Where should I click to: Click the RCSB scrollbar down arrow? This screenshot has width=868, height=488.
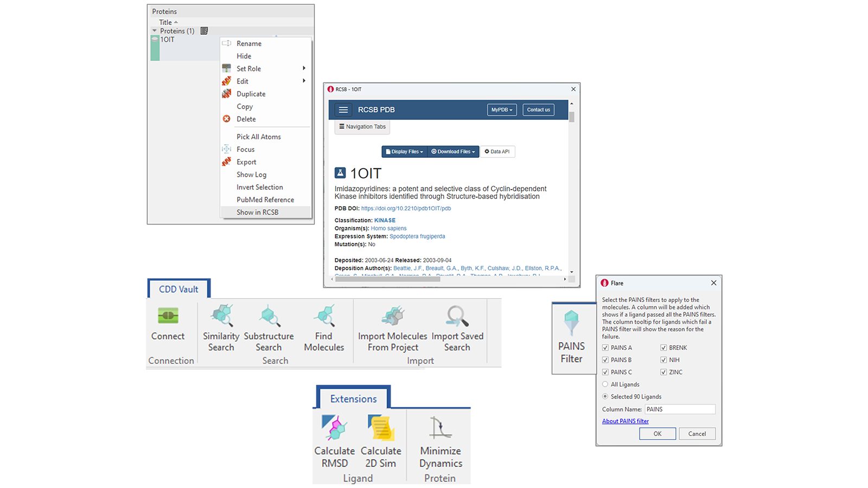pyautogui.click(x=572, y=272)
